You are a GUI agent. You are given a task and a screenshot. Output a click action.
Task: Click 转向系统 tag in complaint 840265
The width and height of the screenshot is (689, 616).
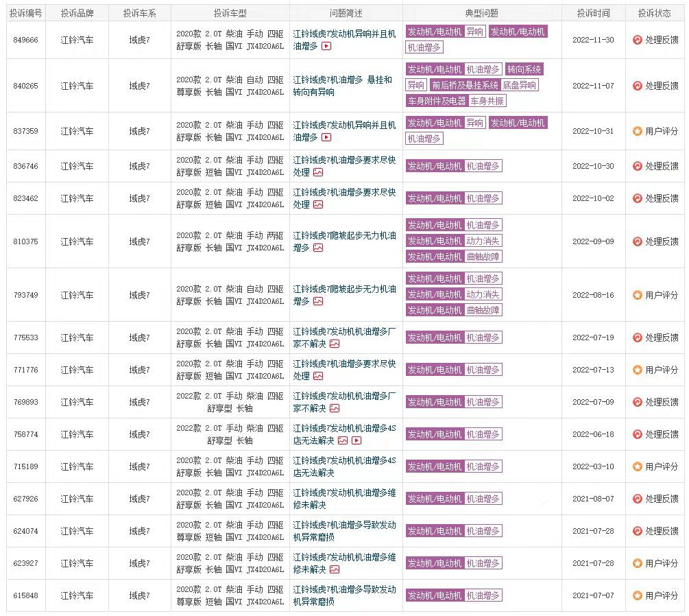tap(524, 69)
